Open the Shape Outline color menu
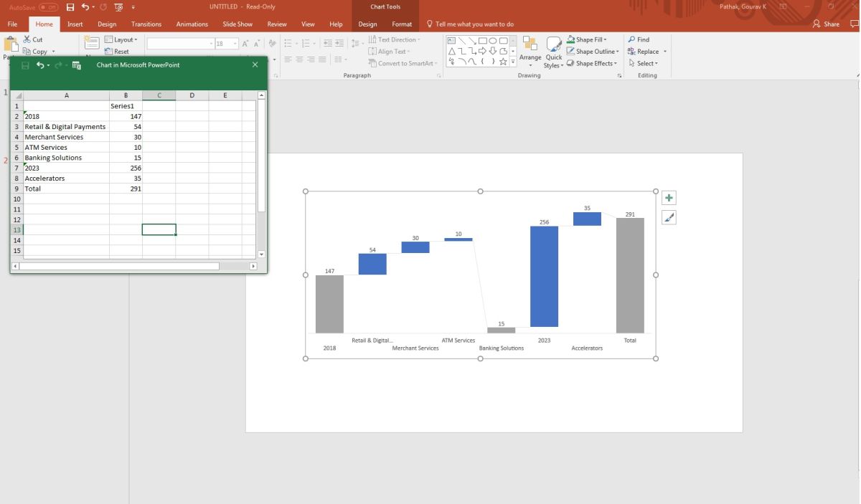The width and height of the screenshot is (861, 504). coord(591,52)
